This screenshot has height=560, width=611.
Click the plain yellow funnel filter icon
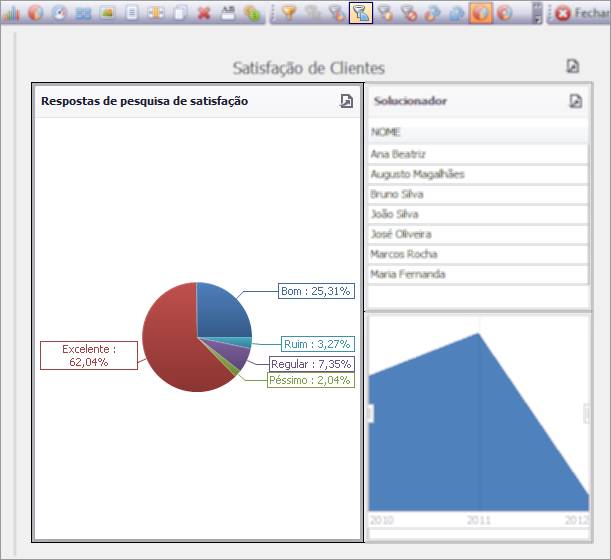pos(288,13)
